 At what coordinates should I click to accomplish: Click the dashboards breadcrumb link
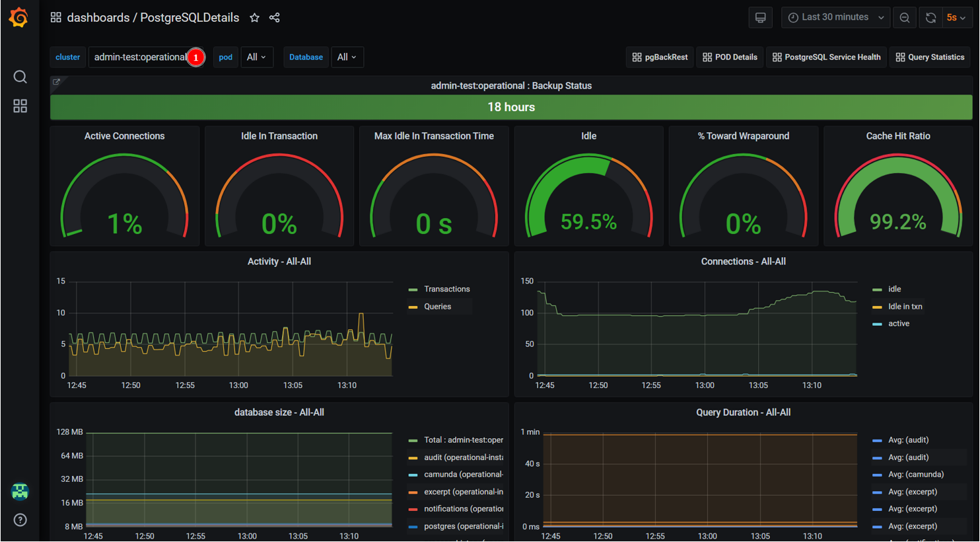98,18
